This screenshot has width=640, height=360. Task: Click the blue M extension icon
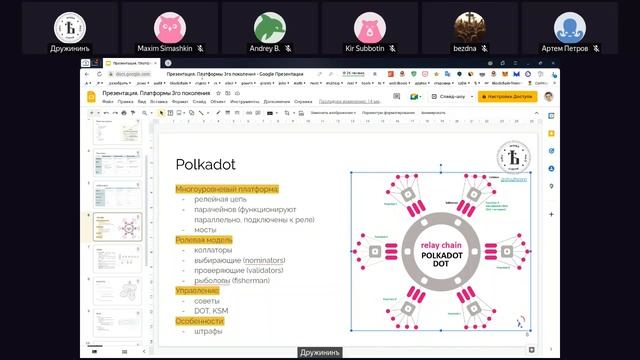pos(516,74)
